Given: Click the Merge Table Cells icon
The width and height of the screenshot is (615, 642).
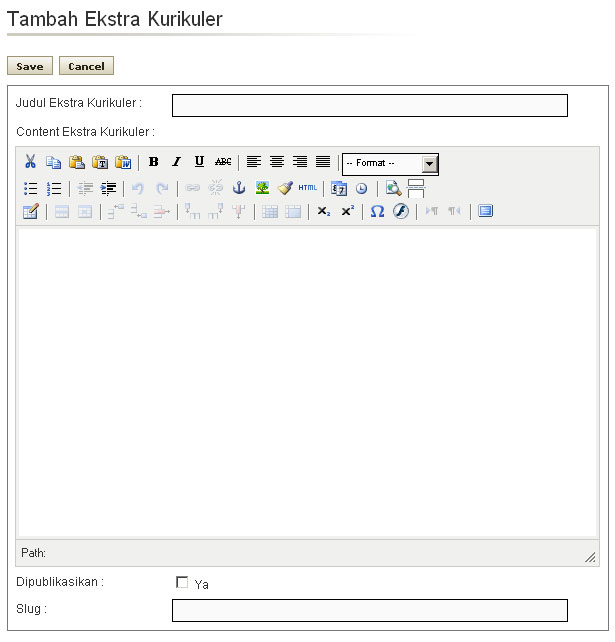Looking at the screenshot, I should [293, 212].
